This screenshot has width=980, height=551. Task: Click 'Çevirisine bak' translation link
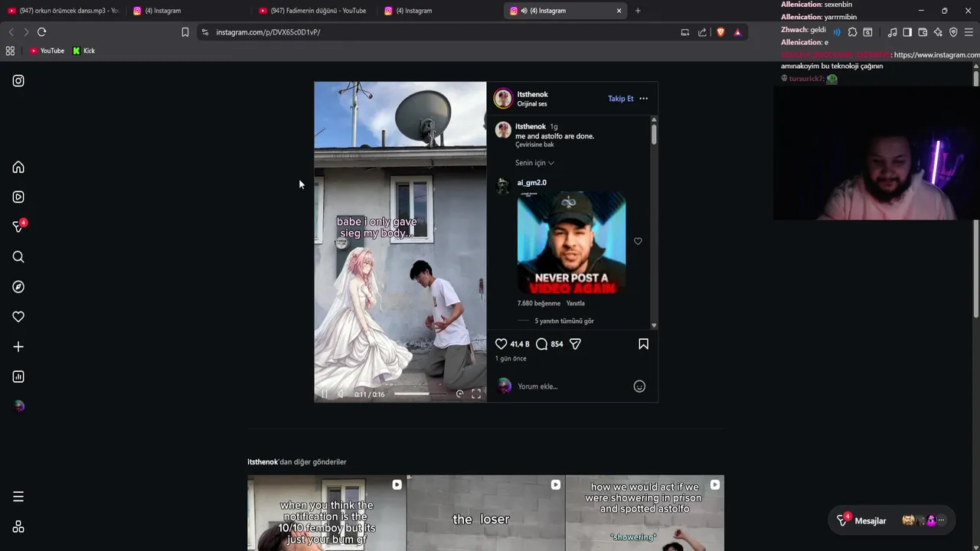tap(534, 145)
